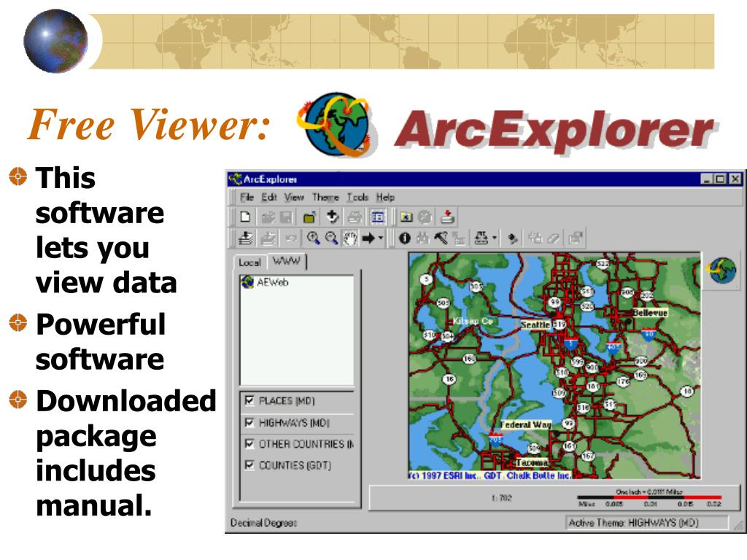Viewport: 747px width, 560px height.
Task: Click the greyed-out remove layer icon
Action: (268, 238)
